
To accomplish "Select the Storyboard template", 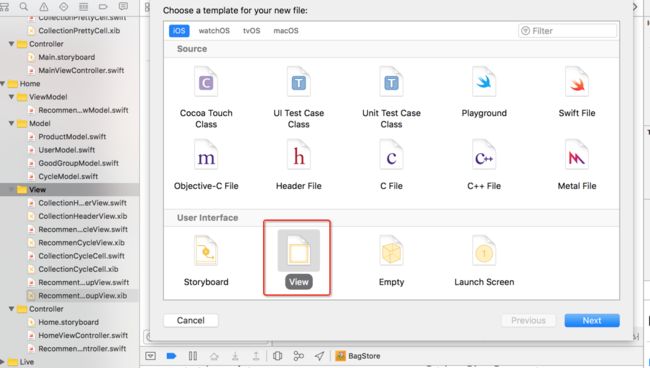I will coord(206,261).
